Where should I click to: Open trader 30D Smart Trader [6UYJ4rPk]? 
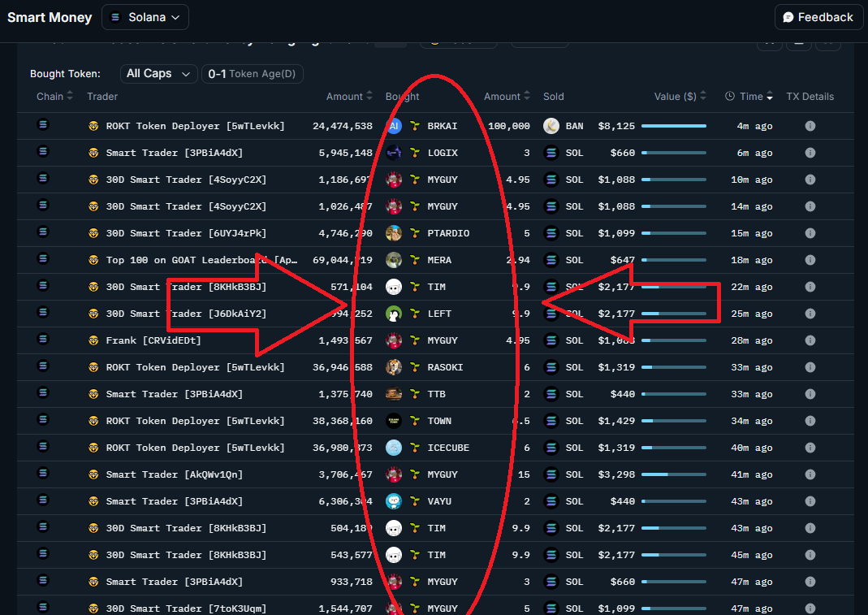click(186, 233)
